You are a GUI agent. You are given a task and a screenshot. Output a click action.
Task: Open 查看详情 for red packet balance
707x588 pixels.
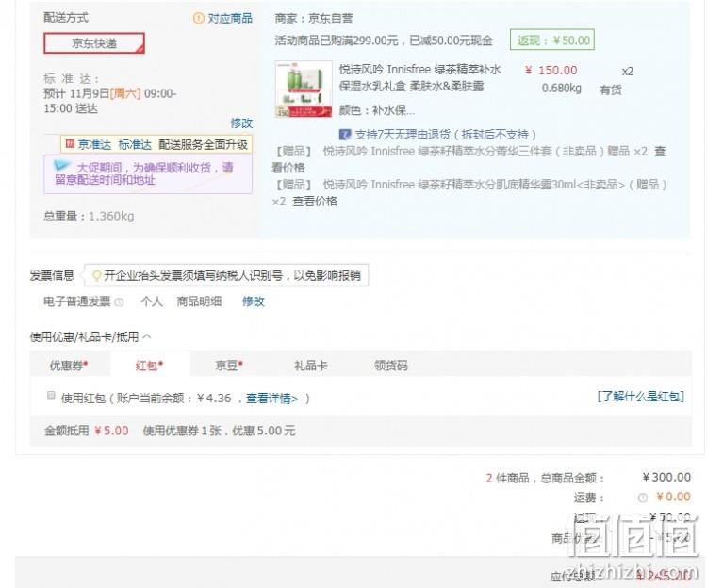click(x=271, y=399)
